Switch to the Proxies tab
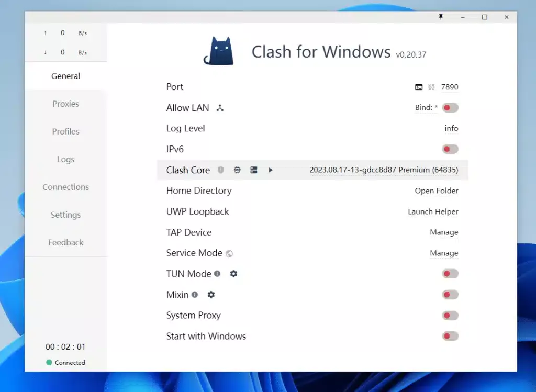Image resolution: width=536 pixels, height=392 pixels. pyautogui.click(x=65, y=104)
